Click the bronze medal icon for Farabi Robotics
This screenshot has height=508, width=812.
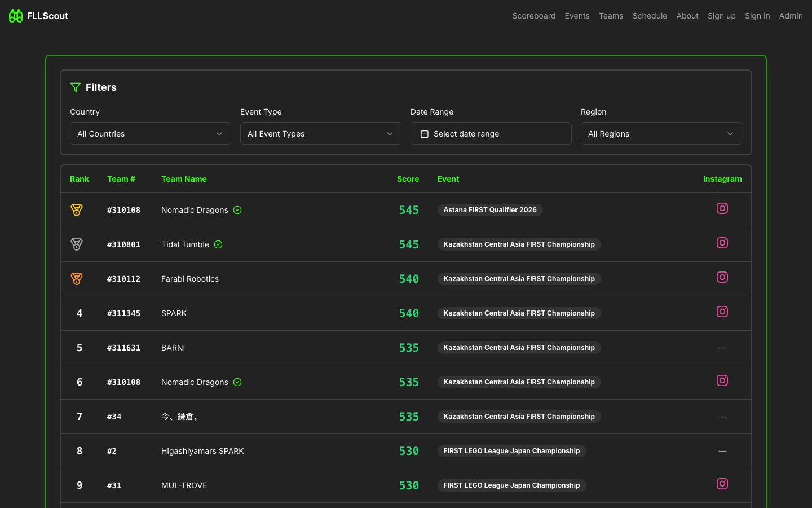pyautogui.click(x=77, y=279)
